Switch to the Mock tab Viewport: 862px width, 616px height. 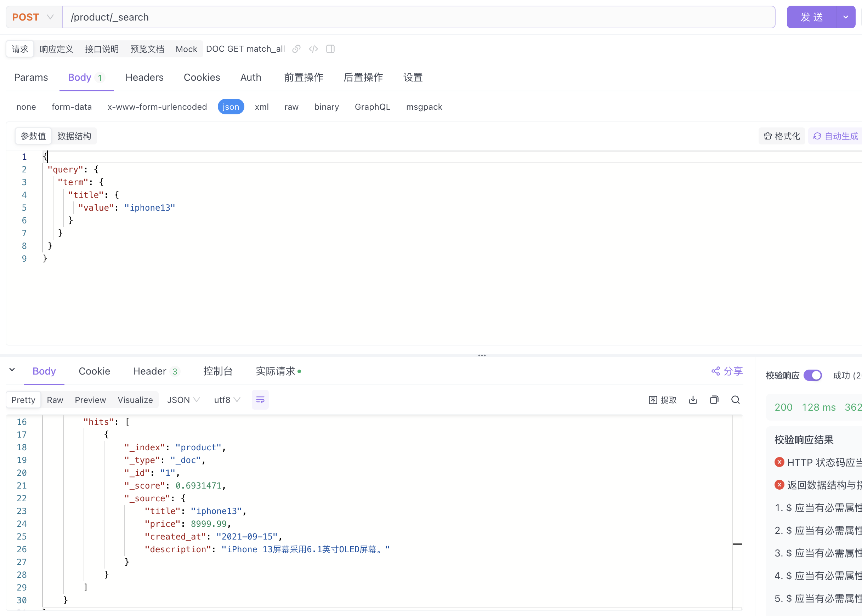pyautogui.click(x=186, y=49)
